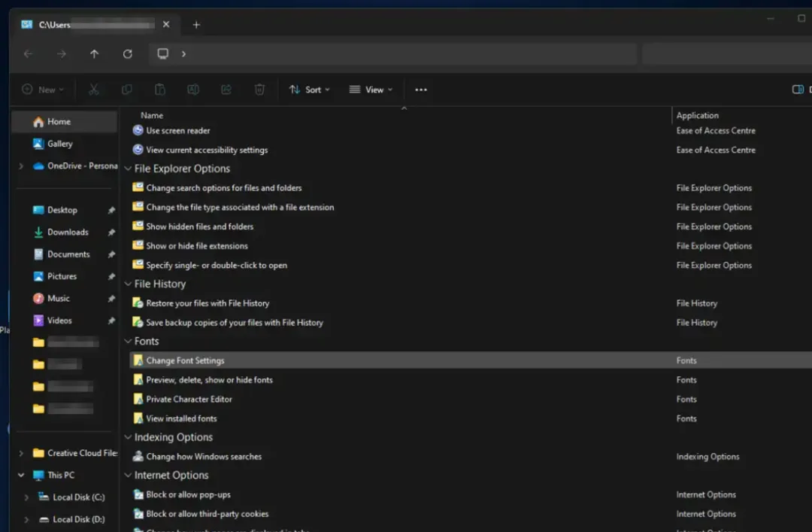Image resolution: width=812 pixels, height=532 pixels.
Task: Refresh the current folder view
Action: click(128, 53)
